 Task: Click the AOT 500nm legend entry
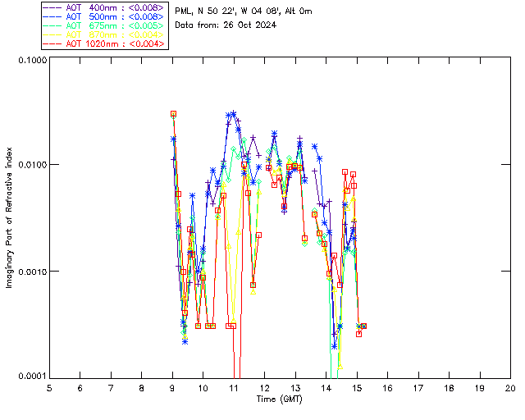[104, 16]
